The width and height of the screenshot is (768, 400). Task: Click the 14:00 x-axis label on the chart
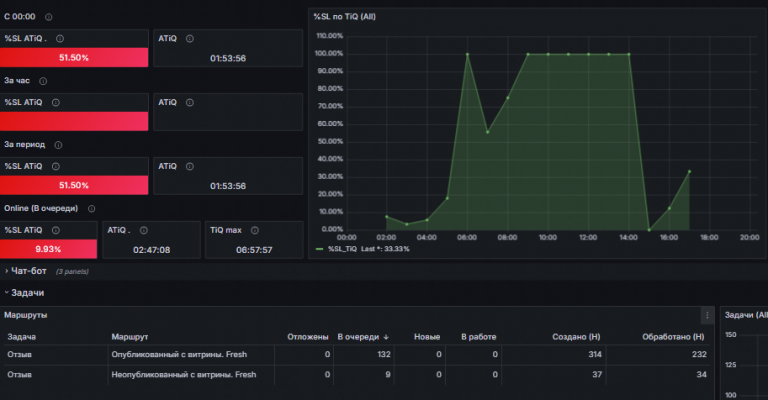tap(628, 237)
